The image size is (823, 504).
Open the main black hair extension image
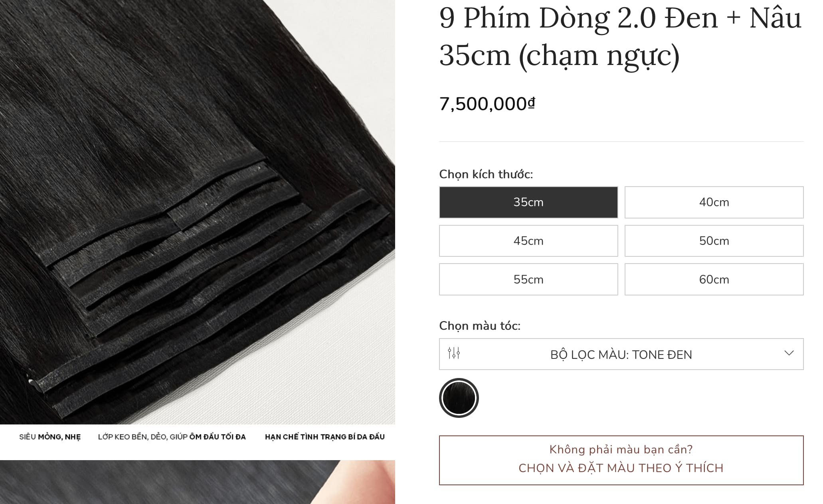coord(198,211)
